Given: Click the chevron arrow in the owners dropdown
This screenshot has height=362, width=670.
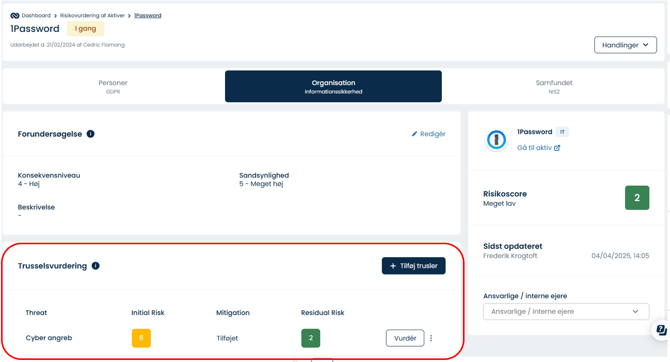Looking at the screenshot, I should coord(635,312).
